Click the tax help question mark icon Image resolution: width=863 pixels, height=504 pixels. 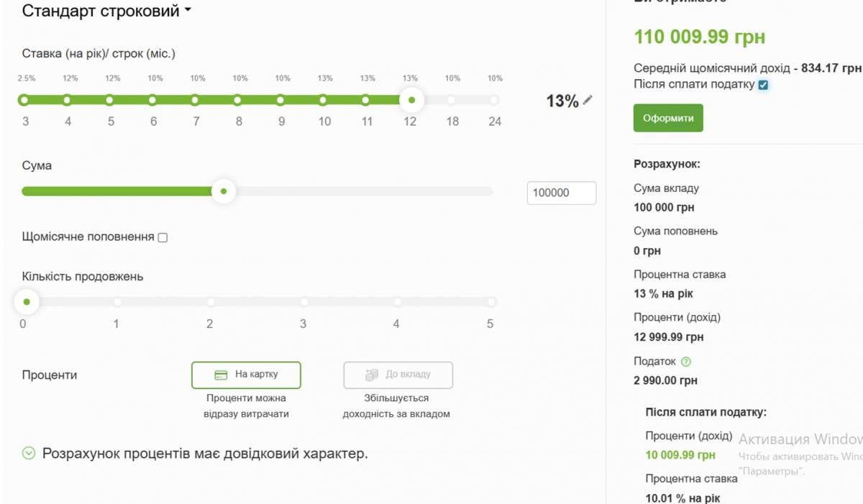click(x=685, y=362)
